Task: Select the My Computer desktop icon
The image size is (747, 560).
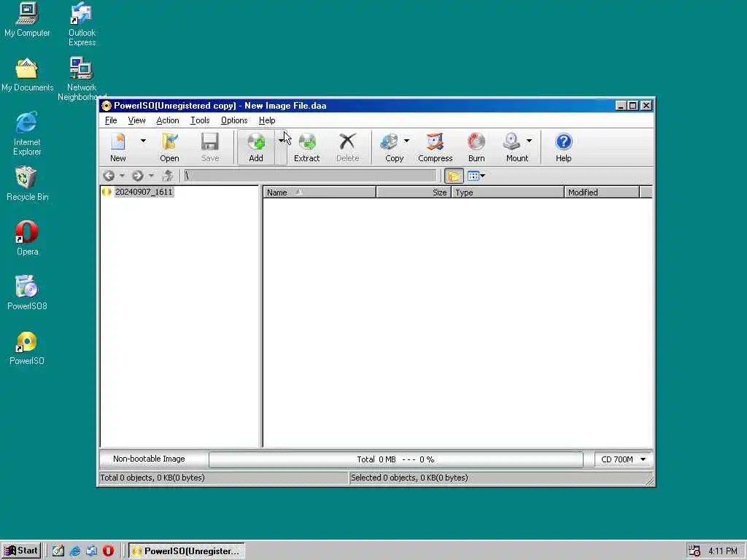Action: [27, 20]
